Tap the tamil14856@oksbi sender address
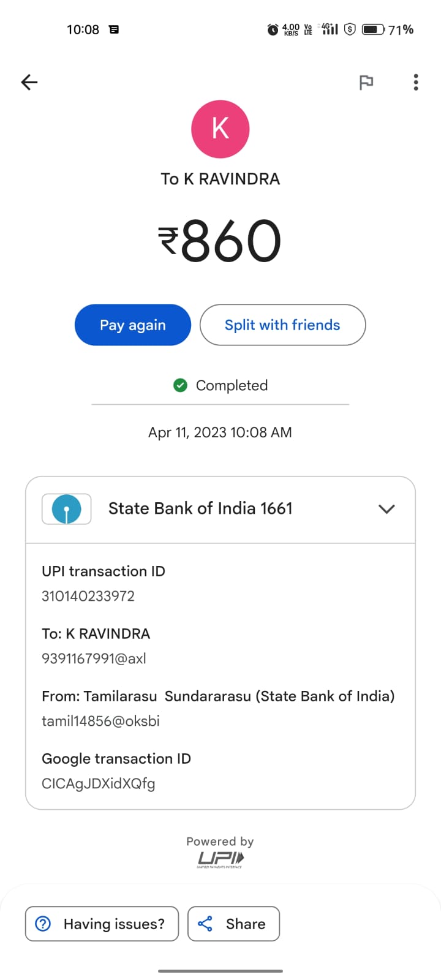The image size is (441, 980). [100, 721]
